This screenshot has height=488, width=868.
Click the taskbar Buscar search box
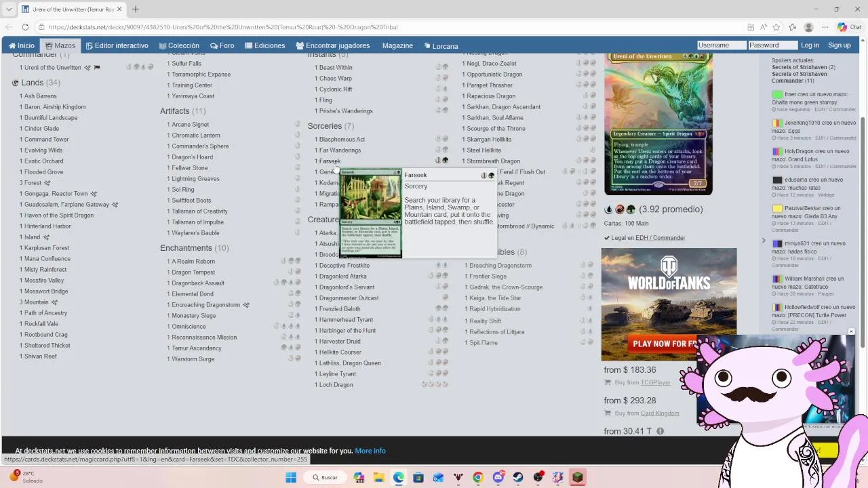[324, 477]
